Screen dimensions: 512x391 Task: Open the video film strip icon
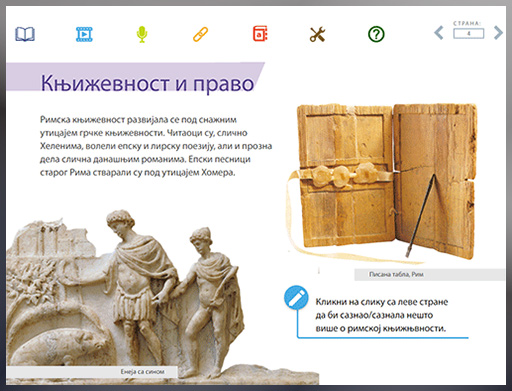(x=84, y=34)
